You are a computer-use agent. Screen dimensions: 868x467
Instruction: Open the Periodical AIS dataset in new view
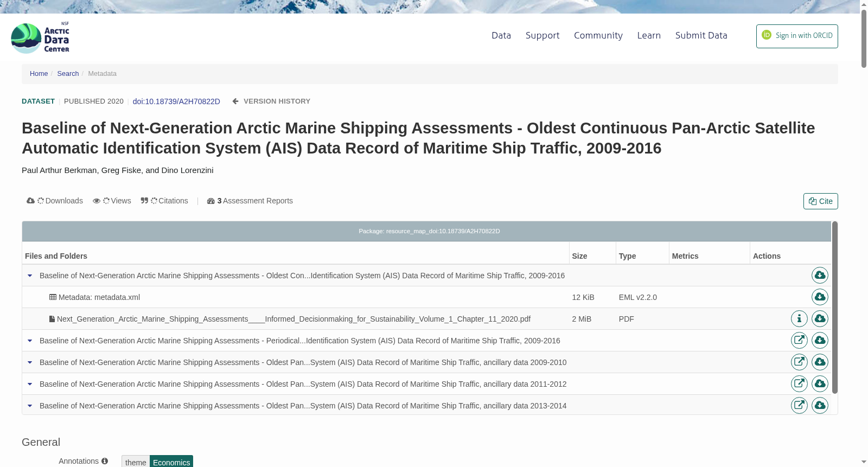point(799,341)
